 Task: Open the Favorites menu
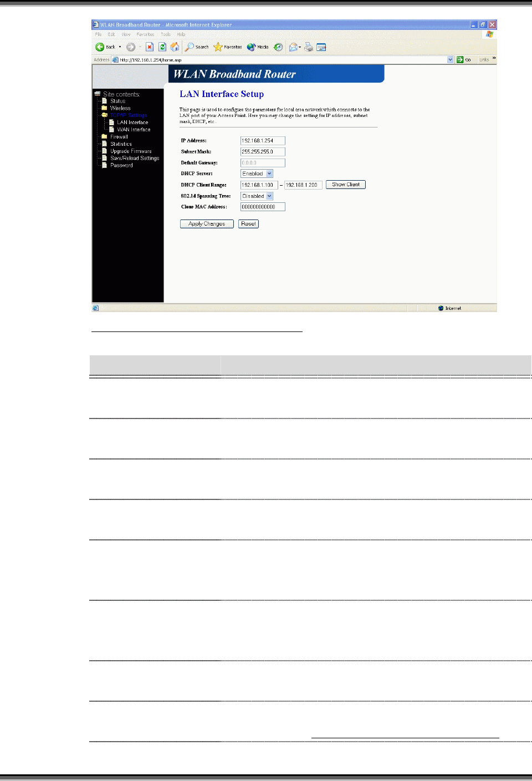(x=146, y=34)
